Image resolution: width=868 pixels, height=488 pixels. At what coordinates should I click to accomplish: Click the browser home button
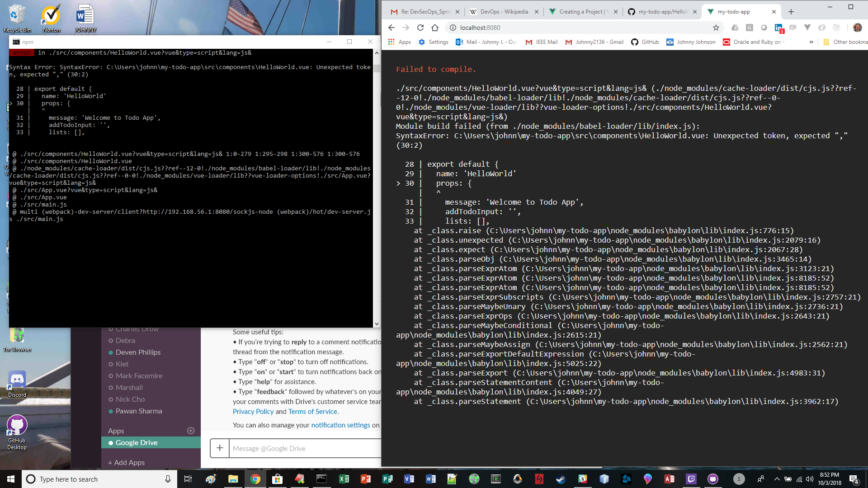435,28
